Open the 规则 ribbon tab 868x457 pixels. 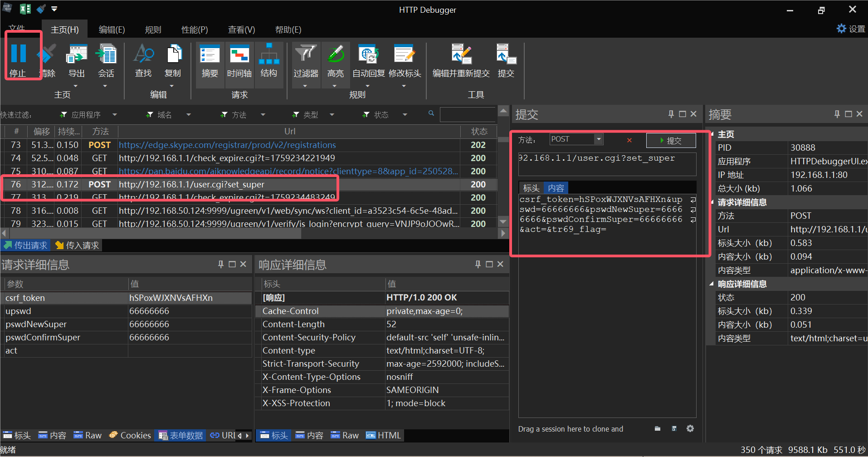tap(153, 30)
